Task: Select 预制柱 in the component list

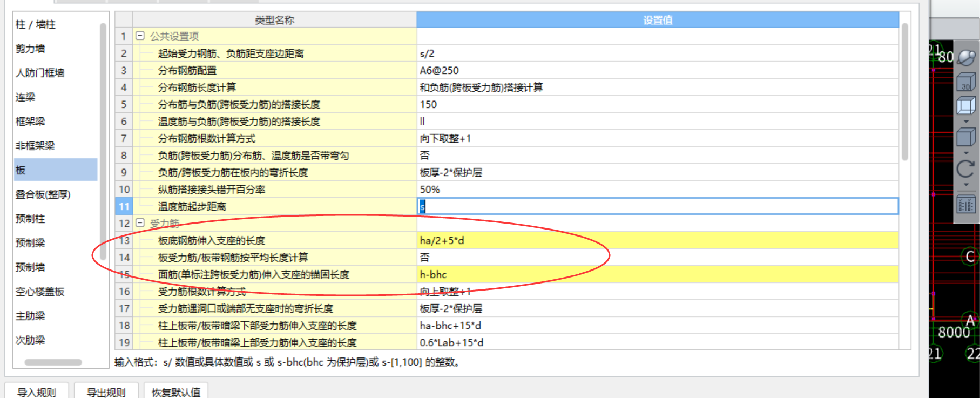Action: pyautogui.click(x=30, y=219)
